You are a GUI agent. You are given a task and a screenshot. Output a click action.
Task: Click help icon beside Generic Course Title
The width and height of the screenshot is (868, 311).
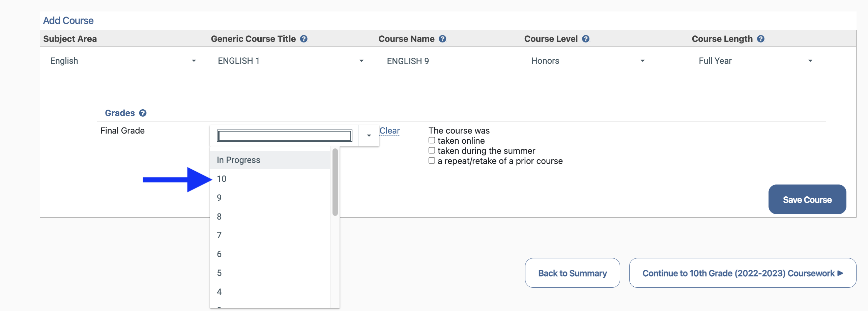pyautogui.click(x=303, y=39)
